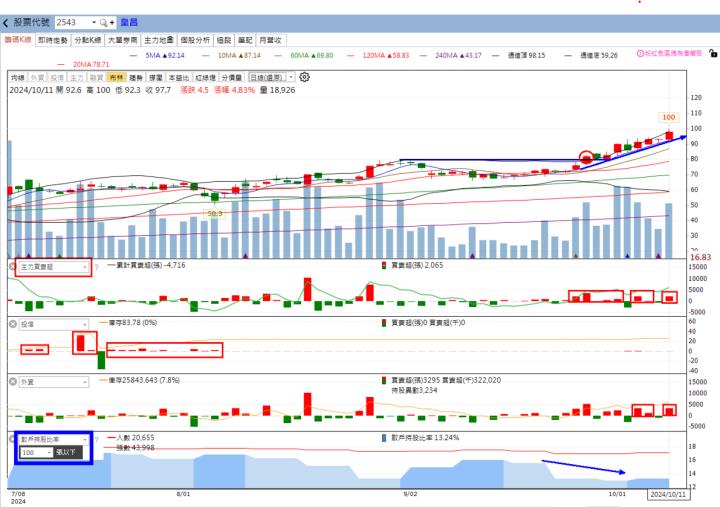Click the question mark help beside 主力買賣超

[96, 267]
